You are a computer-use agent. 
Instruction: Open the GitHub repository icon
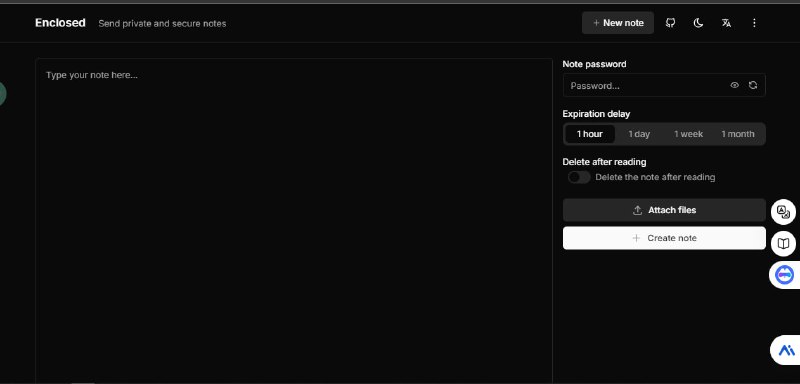(670, 23)
